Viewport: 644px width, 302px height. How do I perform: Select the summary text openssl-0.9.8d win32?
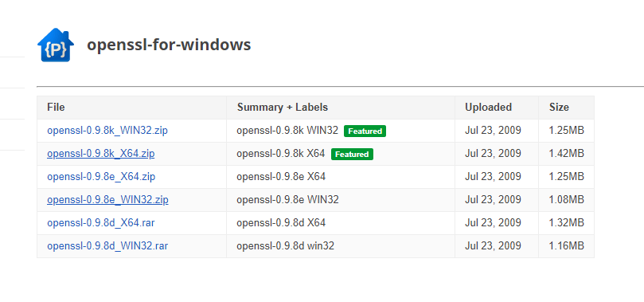(285, 245)
